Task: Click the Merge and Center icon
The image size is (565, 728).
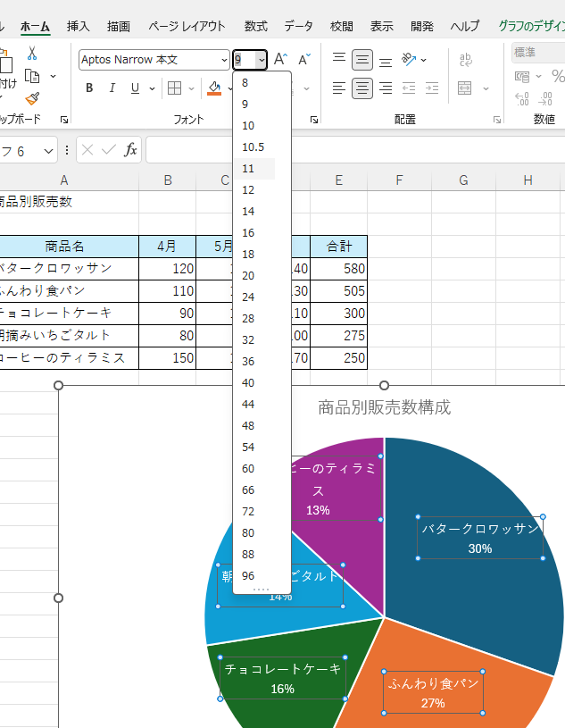Action: (x=465, y=88)
